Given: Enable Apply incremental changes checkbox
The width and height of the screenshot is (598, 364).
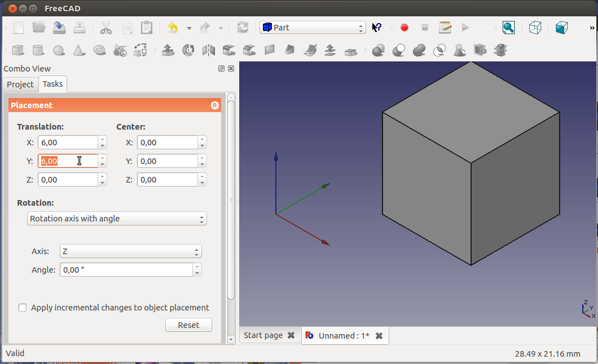Looking at the screenshot, I should [x=23, y=308].
